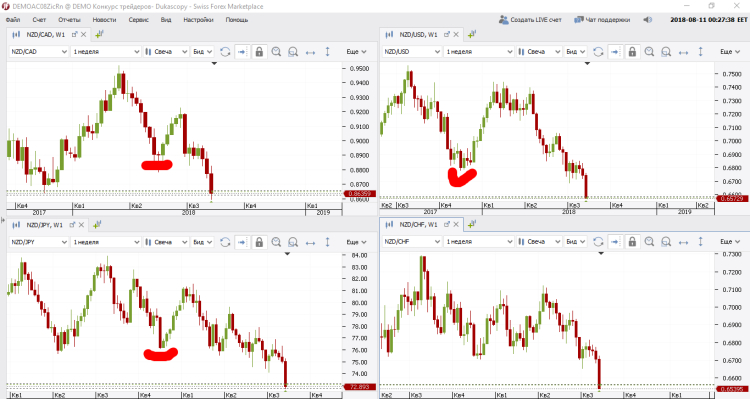Add a new chart next to the NZD/CAD tab
Image resolution: width=750 pixels, height=399 pixels.
coord(99,34)
